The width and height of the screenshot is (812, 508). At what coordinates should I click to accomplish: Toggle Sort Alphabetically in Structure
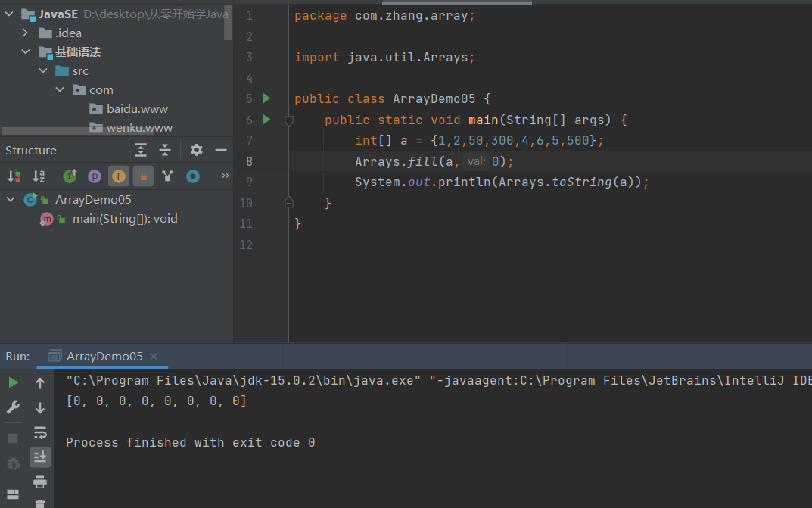pyautogui.click(x=39, y=176)
